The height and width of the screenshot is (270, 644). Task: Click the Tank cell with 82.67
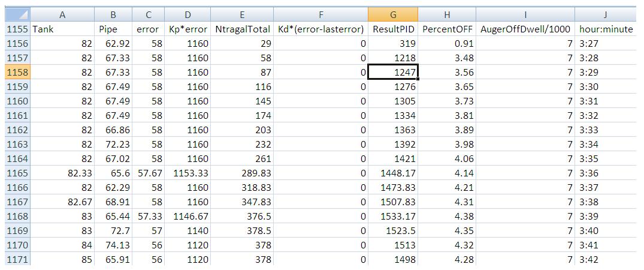pos(62,202)
